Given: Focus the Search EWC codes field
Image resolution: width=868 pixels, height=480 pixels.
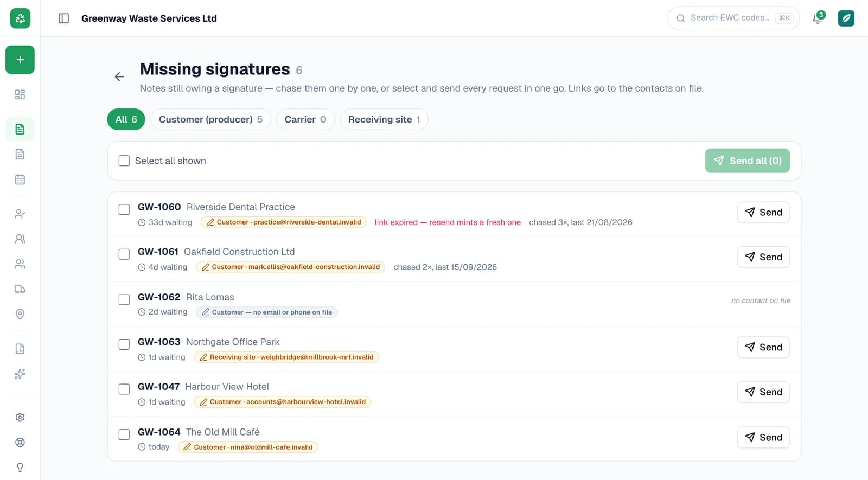Looking at the screenshot, I should pos(733,18).
